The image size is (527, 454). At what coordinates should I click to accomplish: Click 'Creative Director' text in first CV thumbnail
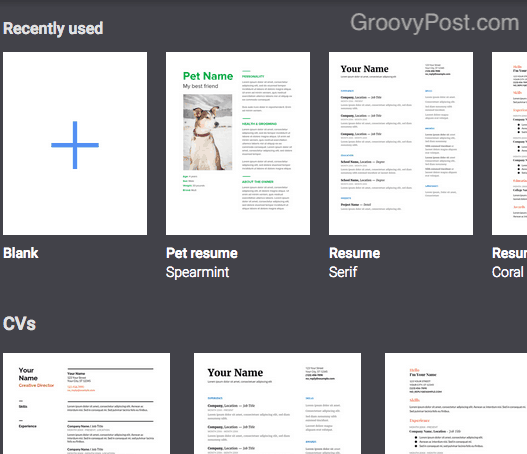tap(36, 385)
